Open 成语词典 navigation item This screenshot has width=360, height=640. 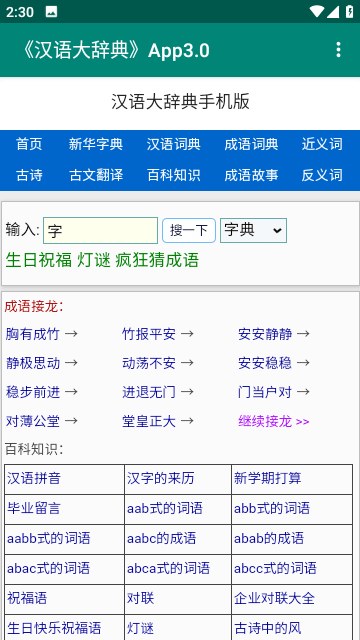251,144
